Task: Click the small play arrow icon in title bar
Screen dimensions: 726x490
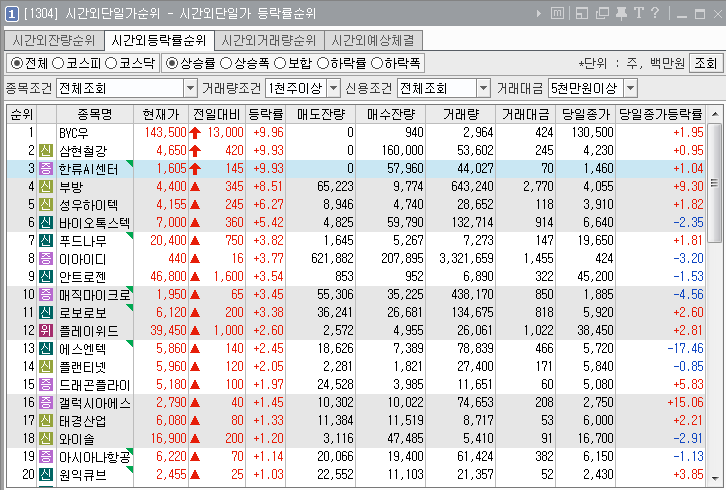Action: 538,14
